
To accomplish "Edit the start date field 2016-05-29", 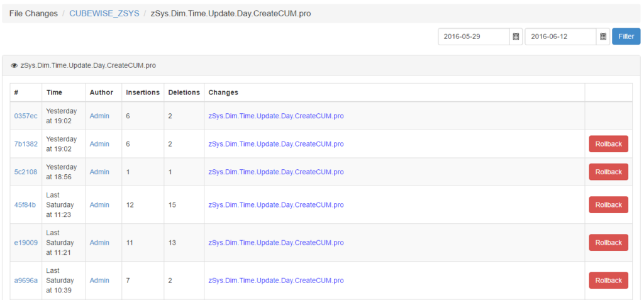I will point(473,36).
